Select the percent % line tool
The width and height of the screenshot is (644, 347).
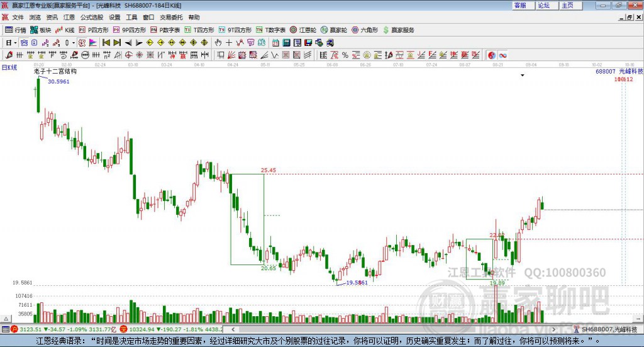click(345, 55)
